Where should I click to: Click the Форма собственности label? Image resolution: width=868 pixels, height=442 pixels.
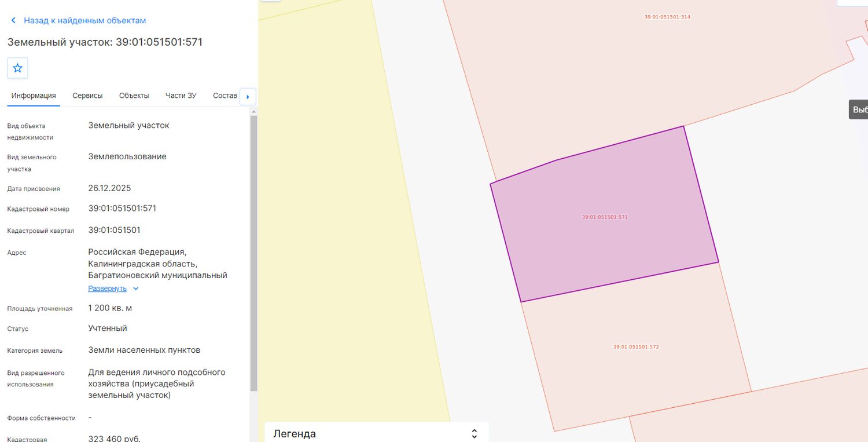42,418
